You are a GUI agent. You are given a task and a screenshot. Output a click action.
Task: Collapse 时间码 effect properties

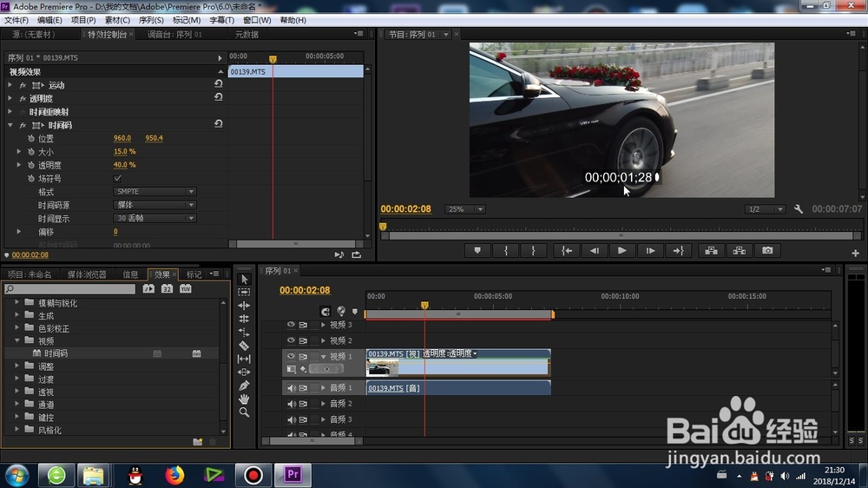(10, 125)
